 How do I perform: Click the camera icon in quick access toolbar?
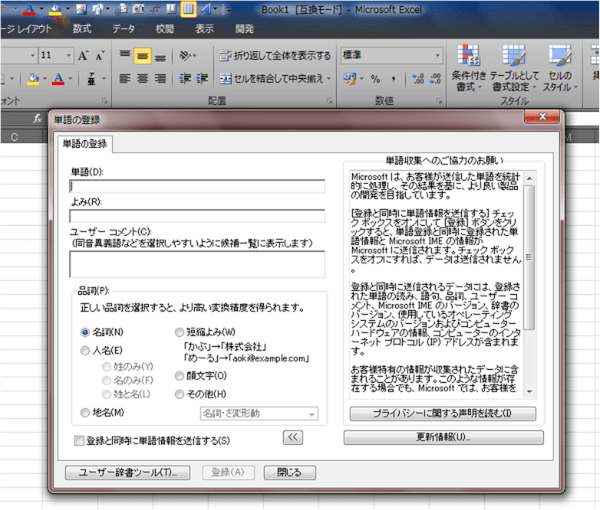[137, 9]
